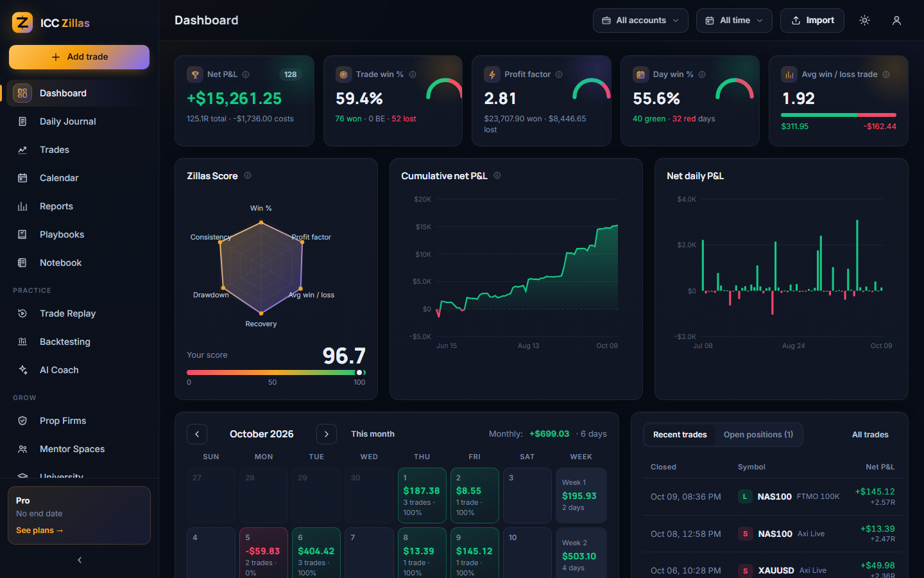Image resolution: width=924 pixels, height=578 pixels.
Task: Click the info icon beside Cumulative net P&L
Action: (x=497, y=175)
